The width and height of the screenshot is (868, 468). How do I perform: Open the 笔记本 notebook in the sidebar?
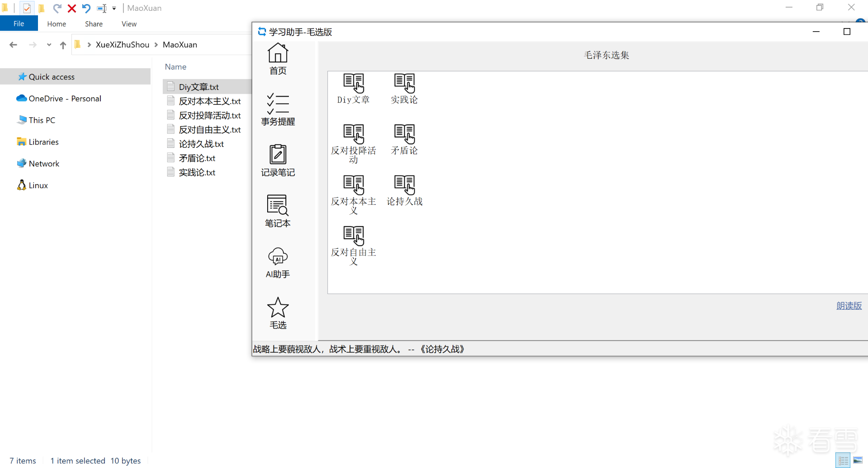coord(278,211)
